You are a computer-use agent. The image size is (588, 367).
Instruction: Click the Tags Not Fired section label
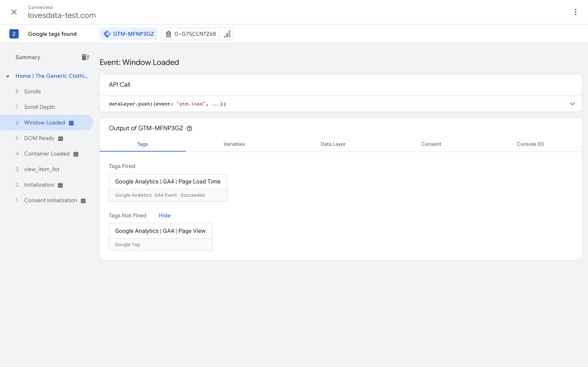[127, 215]
